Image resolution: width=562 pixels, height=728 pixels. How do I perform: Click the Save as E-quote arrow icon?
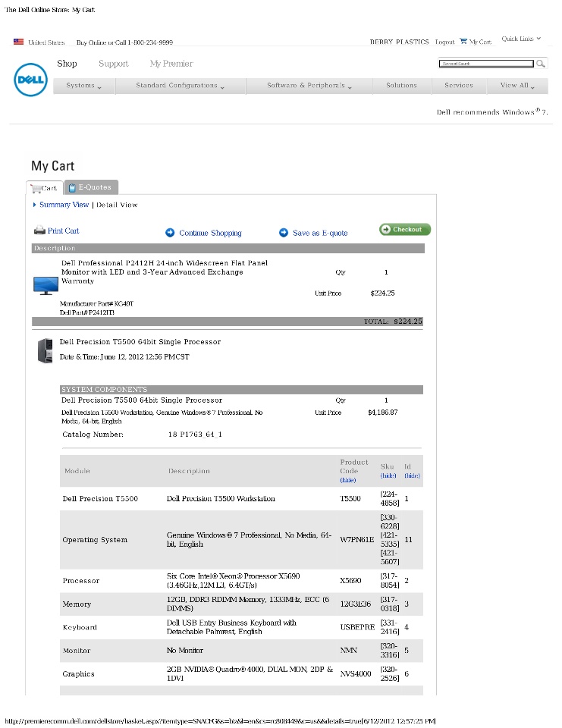click(x=284, y=233)
